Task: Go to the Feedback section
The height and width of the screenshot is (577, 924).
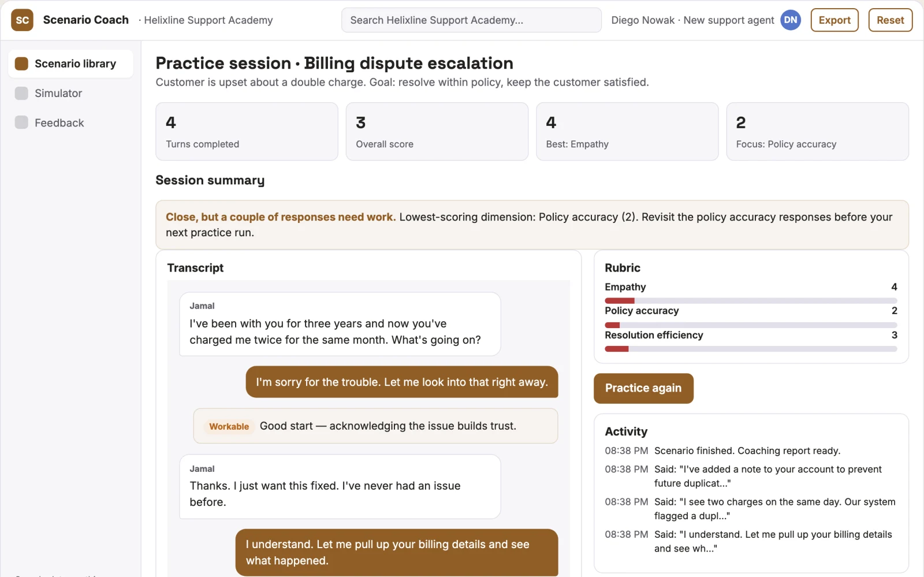Action: (x=70, y=122)
